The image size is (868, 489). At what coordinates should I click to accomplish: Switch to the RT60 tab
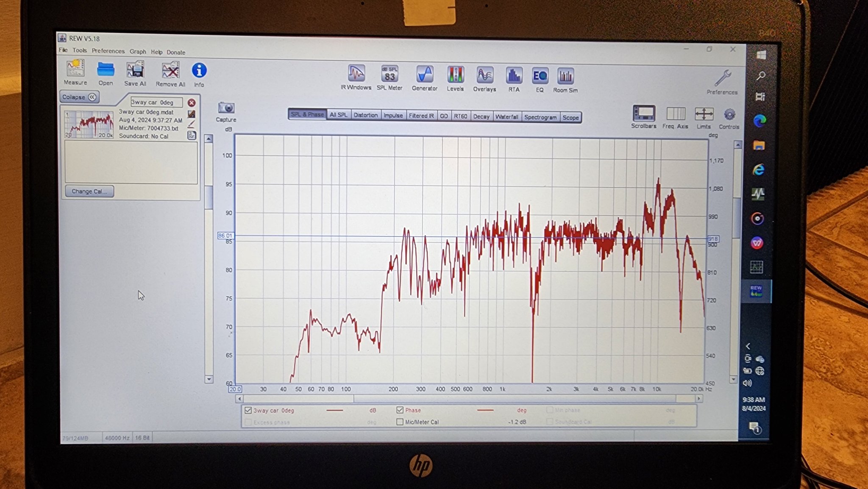pyautogui.click(x=460, y=116)
